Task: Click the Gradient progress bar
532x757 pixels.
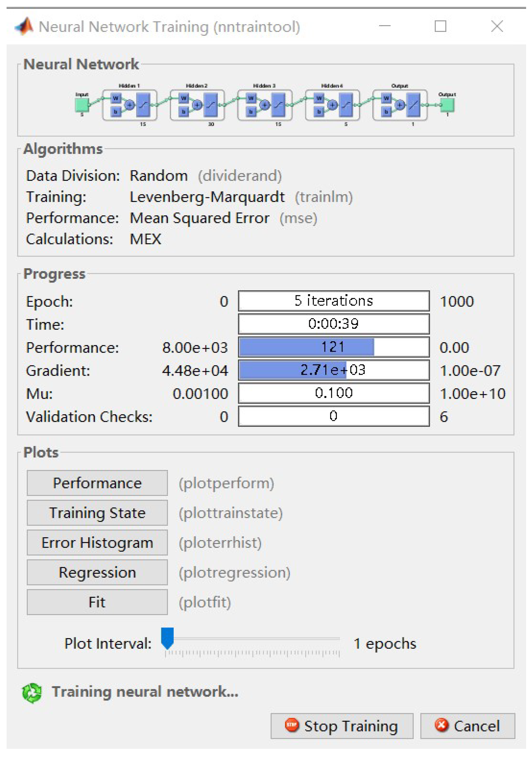Action: coord(334,370)
